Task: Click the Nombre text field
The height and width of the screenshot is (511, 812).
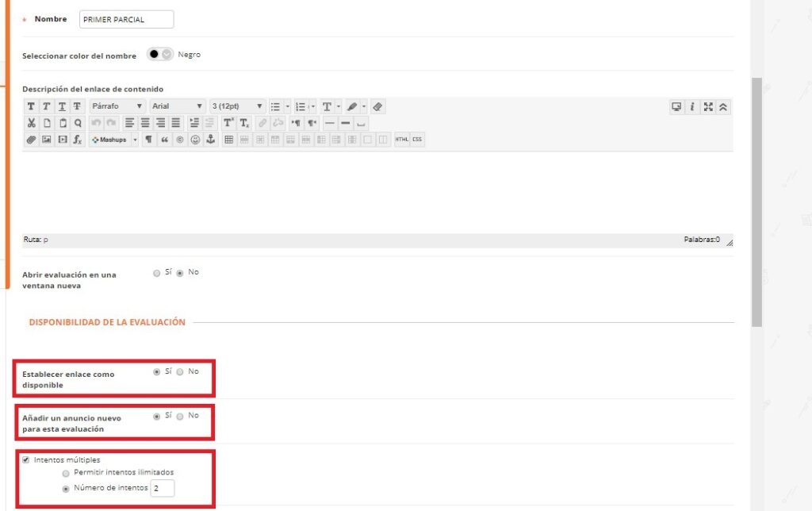Action: pyautogui.click(x=126, y=20)
